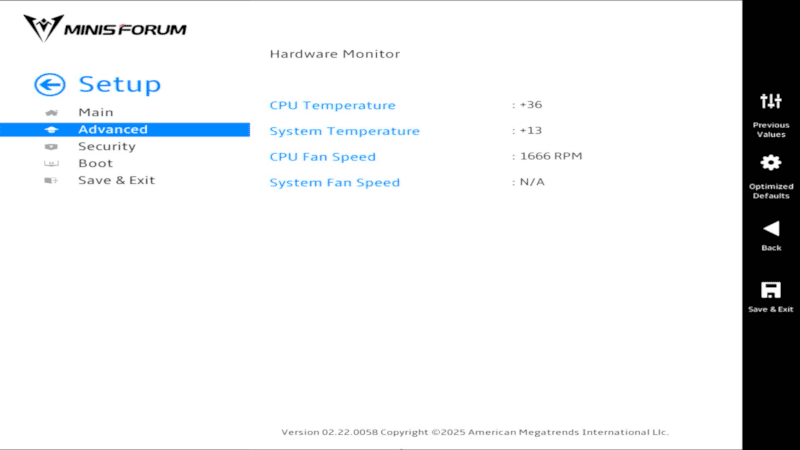Open Save & Exit in left menu
Viewport: 800px width, 450px height.
pyautogui.click(x=116, y=181)
